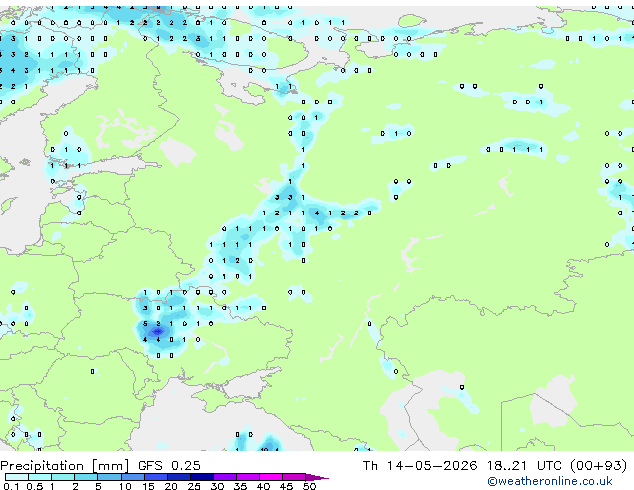The width and height of the screenshot is (634, 490).
Task: Pick the 10–15 mm legend color box
Action: point(132,477)
